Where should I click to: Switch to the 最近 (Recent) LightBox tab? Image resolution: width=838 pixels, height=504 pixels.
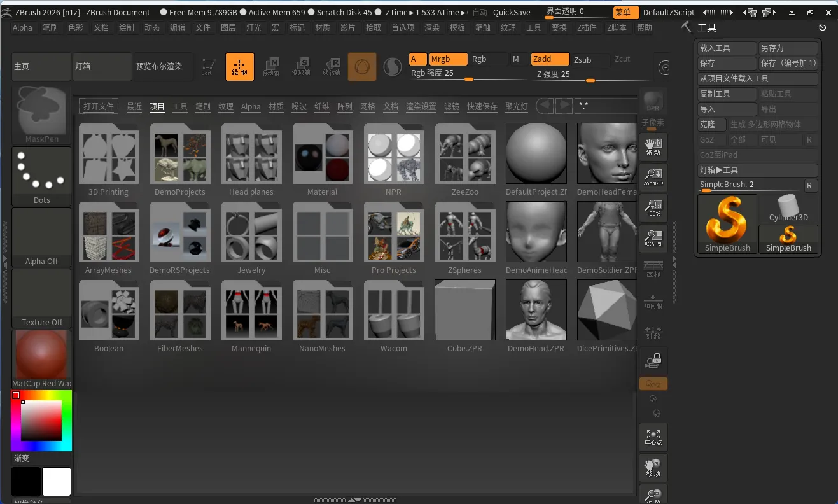pos(134,106)
